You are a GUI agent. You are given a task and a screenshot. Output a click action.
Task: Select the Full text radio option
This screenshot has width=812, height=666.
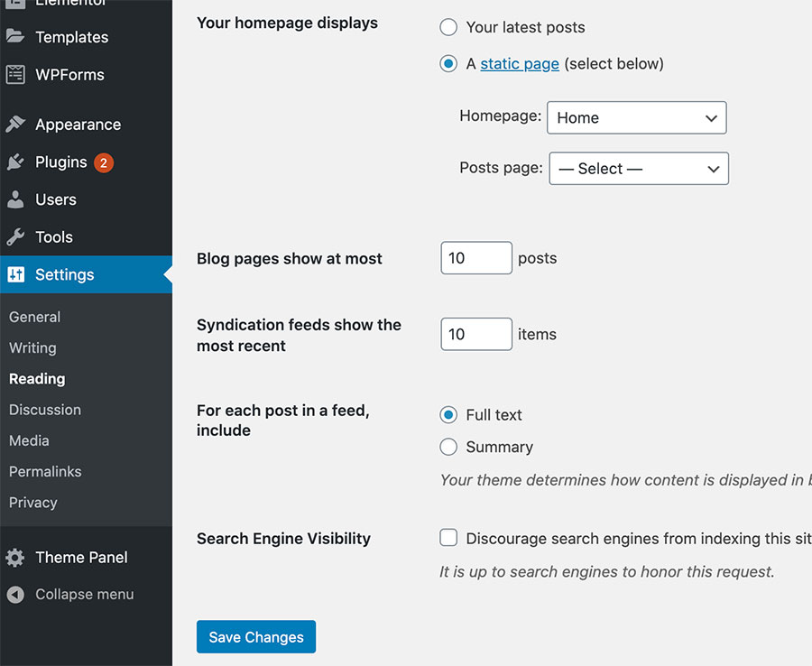coord(448,415)
